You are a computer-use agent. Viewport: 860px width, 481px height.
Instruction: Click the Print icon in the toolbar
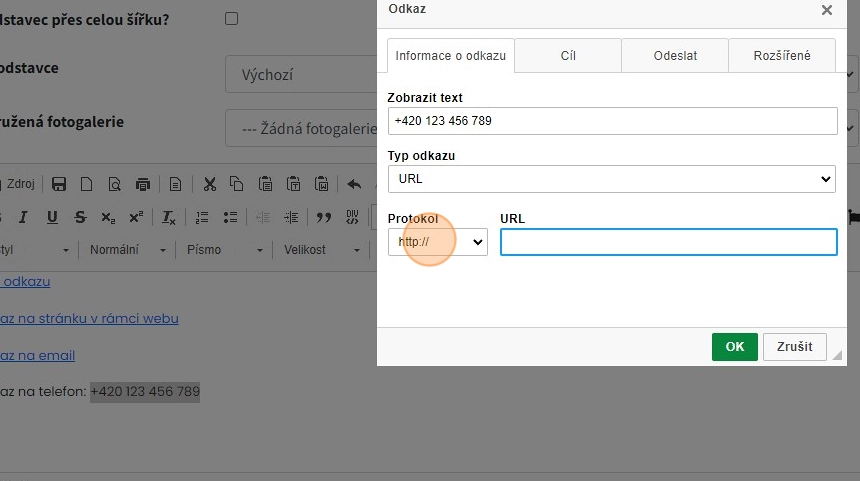click(x=143, y=184)
